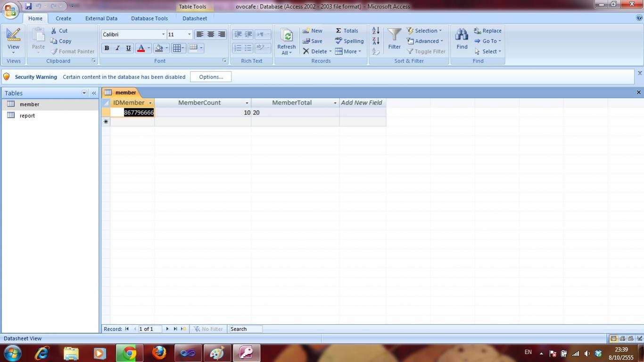Image resolution: width=644 pixels, height=362 pixels.
Task: Save via Quick Access toolbar icon
Action: click(28, 6)
